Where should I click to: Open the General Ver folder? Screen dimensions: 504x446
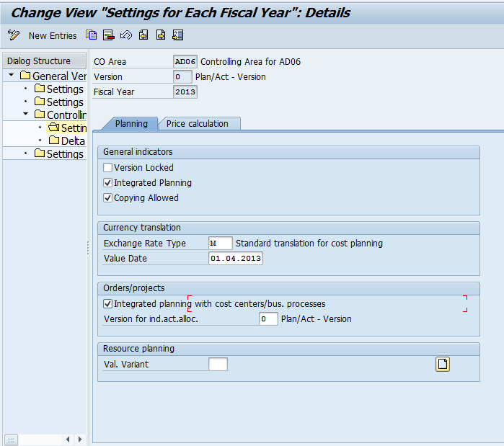pyautogui.click(x=53, y=76)
